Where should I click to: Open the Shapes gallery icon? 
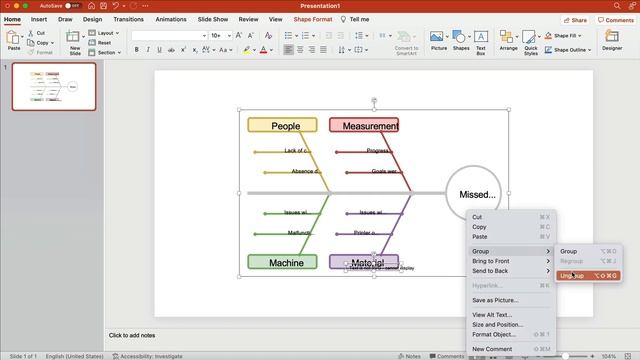[x=459, y=37]
